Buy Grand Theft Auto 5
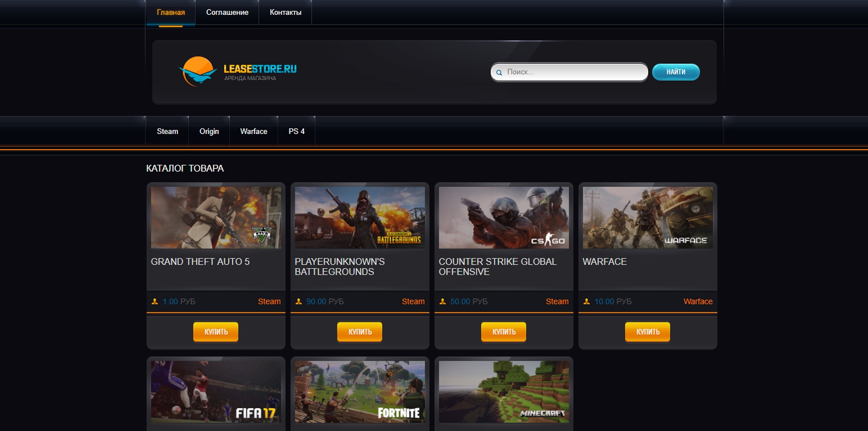Viewport: 868px width, 431px height. 216,332
